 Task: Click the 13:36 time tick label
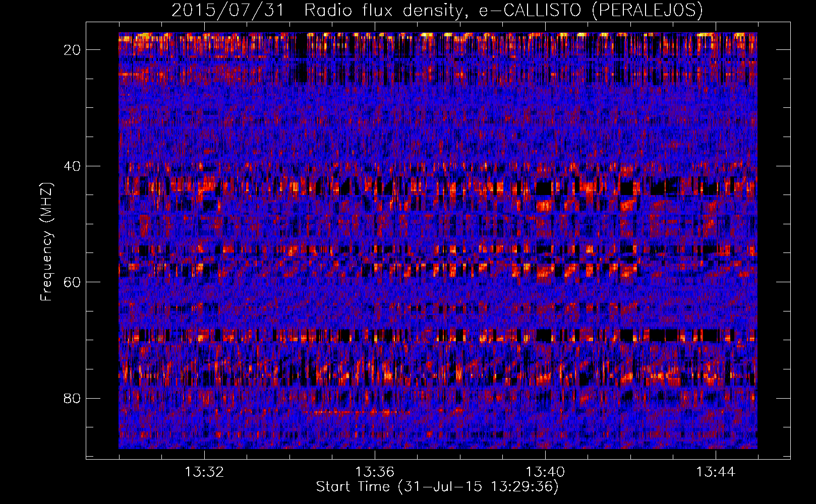coord(375,472)
